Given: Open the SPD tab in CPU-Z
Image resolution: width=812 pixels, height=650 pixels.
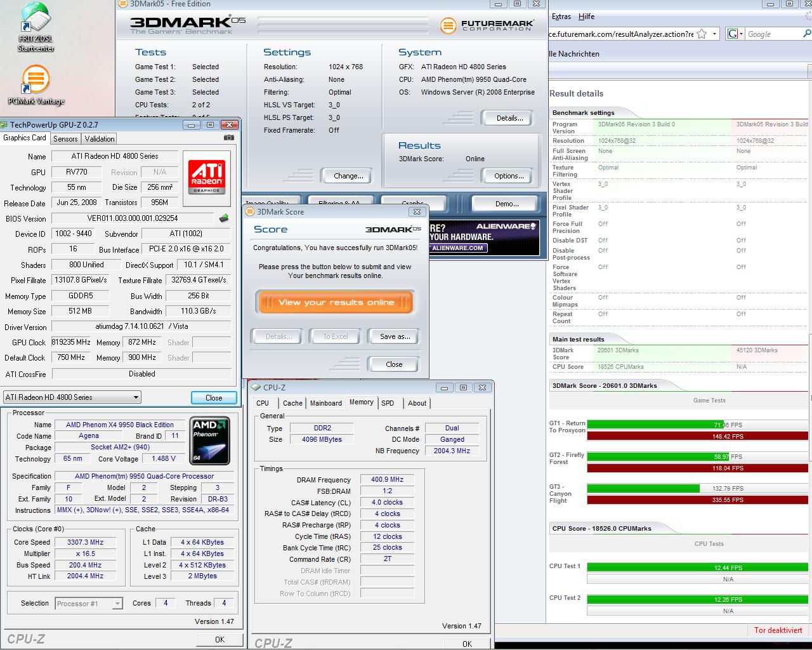Looking at the screenshot, I should click(x=388, y=403).
